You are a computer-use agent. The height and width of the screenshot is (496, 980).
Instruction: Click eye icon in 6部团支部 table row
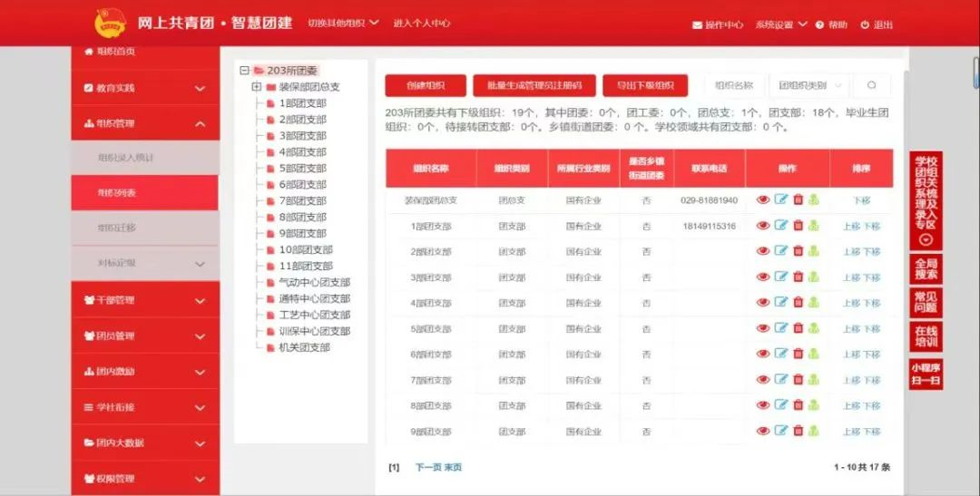[762, 354]
